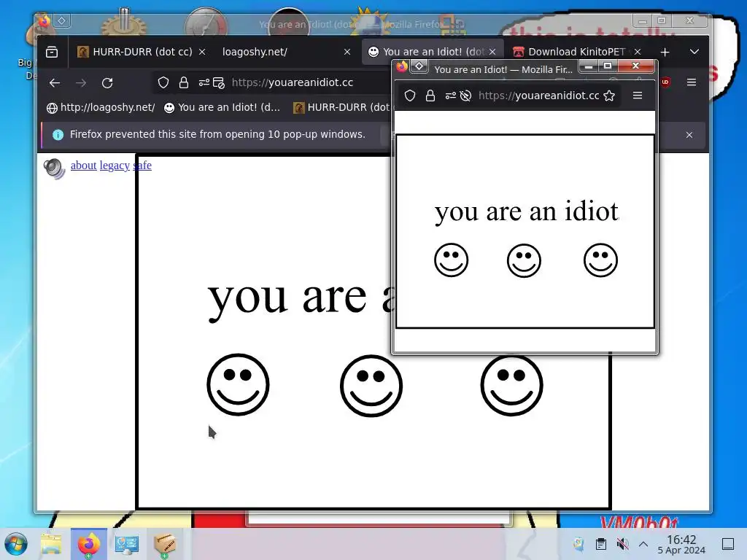Follow the about link
747x560 pixels.
[83, 166]
